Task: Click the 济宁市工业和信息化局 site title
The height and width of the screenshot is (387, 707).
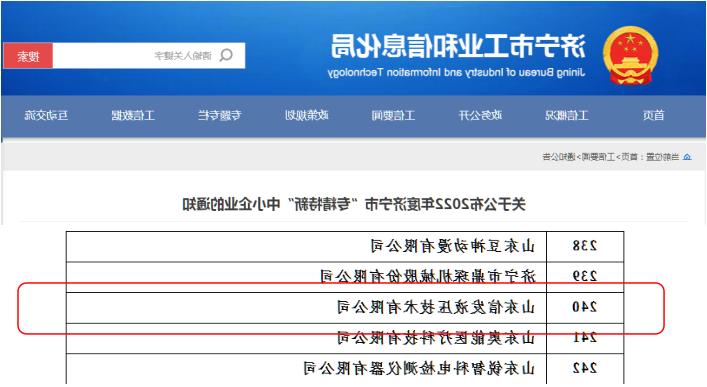Action: (x=458, y=46)
